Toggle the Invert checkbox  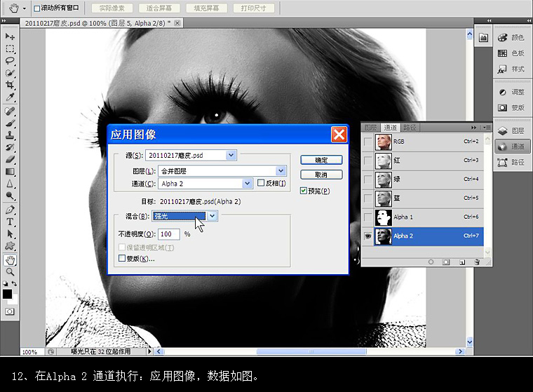261,183
